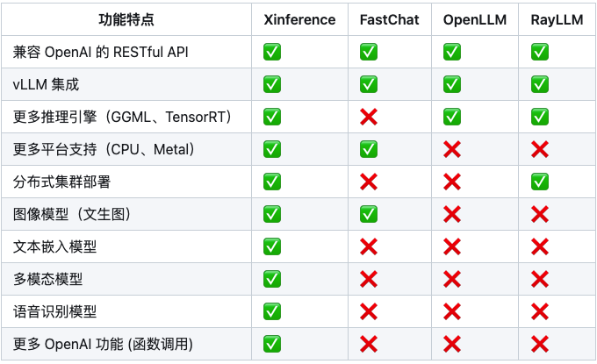Click the 分布式集群部署 row label
Viewport: 597px width, 364px height.
point(61,182)
